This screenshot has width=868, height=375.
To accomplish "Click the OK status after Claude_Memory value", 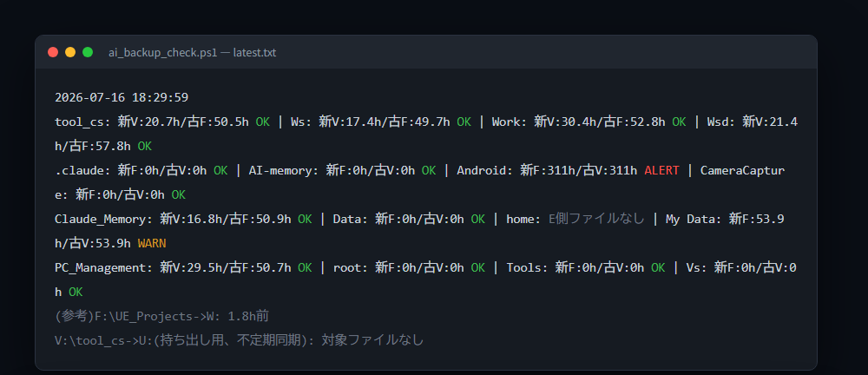I will [305, 220].
